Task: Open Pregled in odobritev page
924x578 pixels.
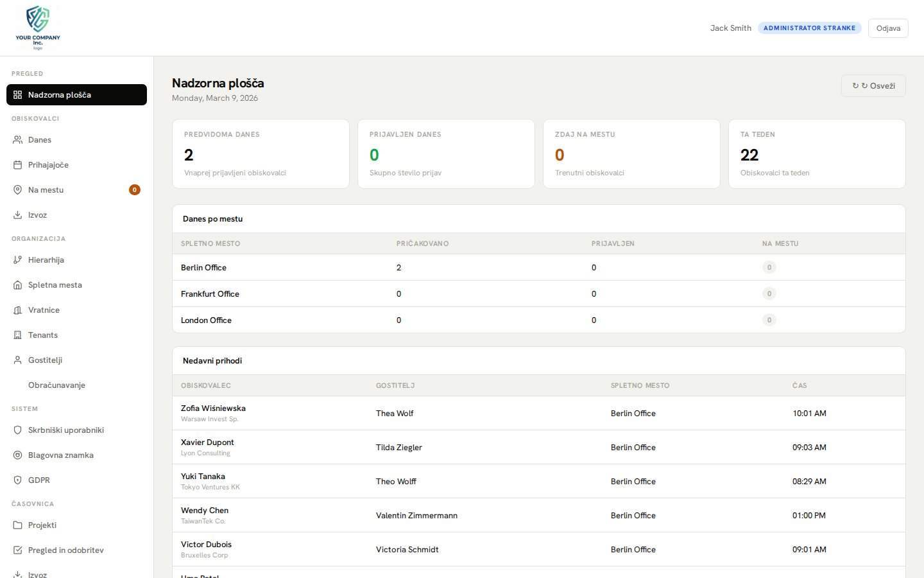Action: tap(65, 550)
